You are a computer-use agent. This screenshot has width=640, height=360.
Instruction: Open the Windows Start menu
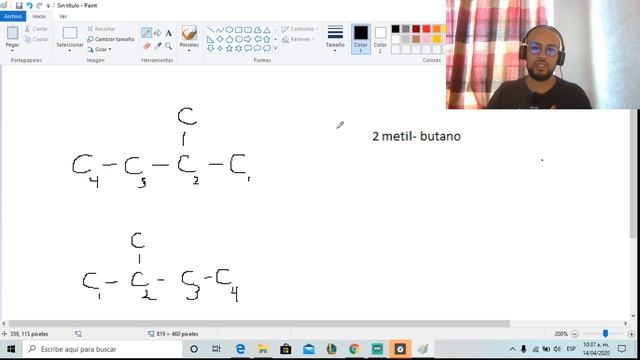pyautogui.click(x=11, y=349)
